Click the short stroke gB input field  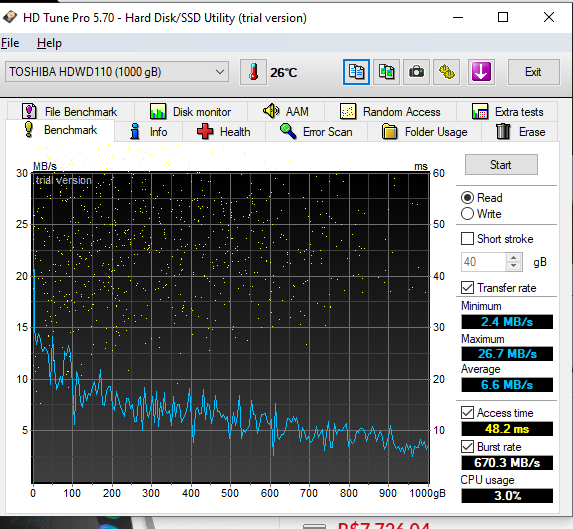point(483,262)
